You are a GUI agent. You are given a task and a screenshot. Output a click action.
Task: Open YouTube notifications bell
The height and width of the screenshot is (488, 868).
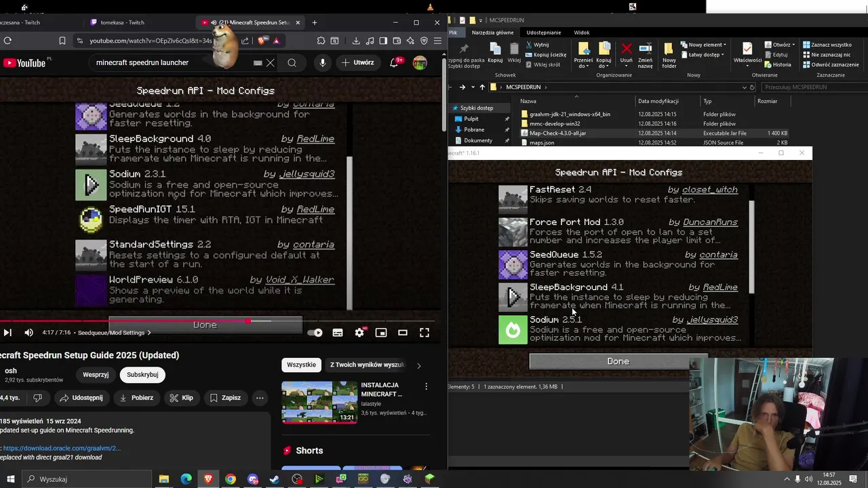[x=395, y=63]
